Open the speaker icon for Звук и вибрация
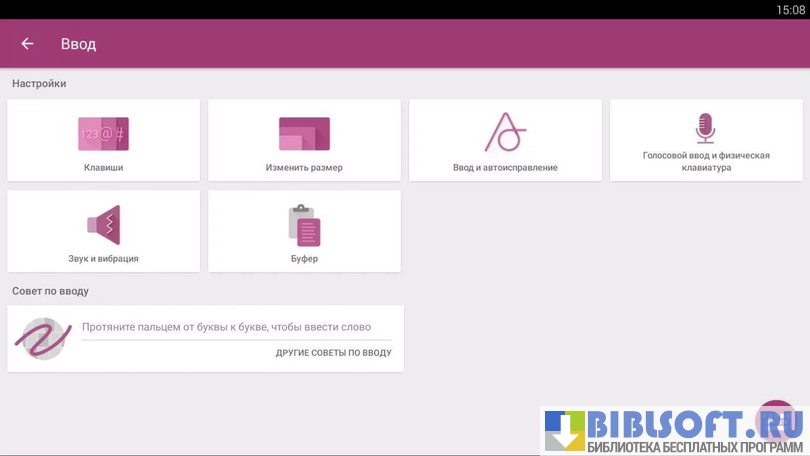The height and width of the screenshot is (456, 810). [104, 225]
